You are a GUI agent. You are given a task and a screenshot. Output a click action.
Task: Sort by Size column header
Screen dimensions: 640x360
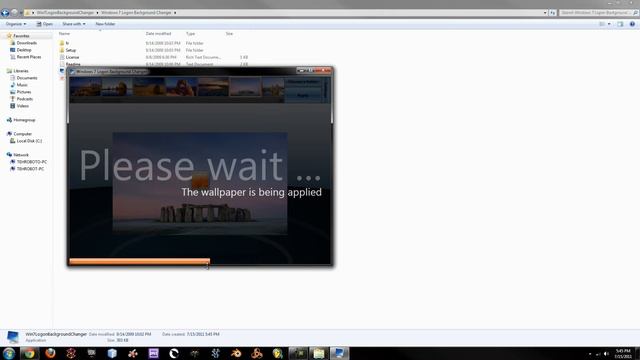pyautogui.click(x=229, y=33)
